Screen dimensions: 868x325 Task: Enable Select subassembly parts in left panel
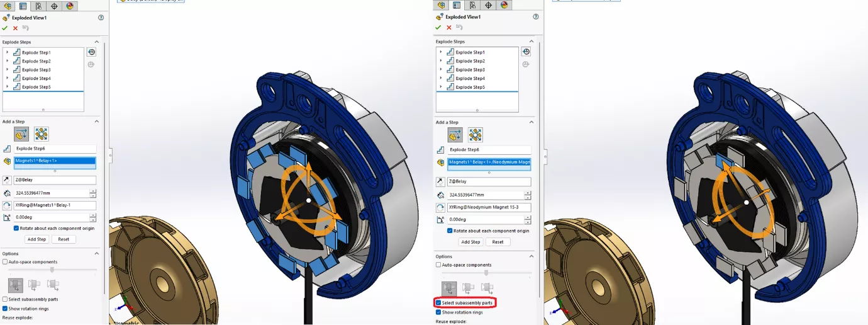[5, 299]
